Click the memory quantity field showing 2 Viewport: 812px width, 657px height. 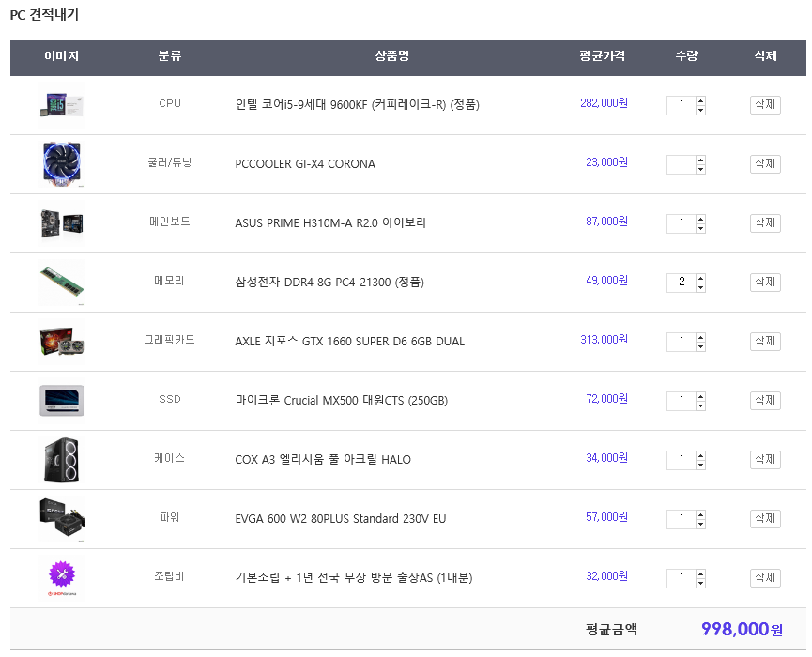click(681, 283)
